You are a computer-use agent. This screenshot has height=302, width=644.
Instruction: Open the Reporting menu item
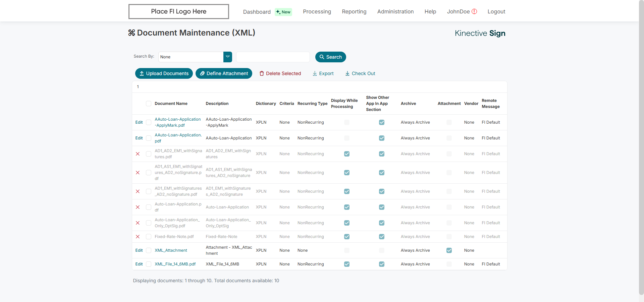click(x=354, y=11)
